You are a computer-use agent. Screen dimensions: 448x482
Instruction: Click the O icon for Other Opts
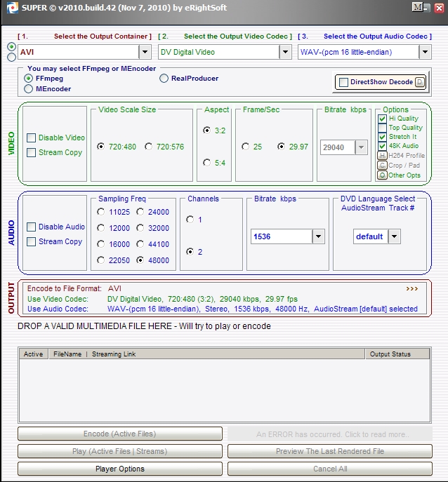[382, 175]
